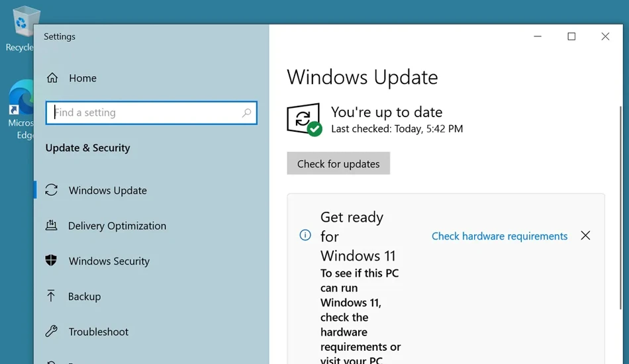Click "Last checked: Today, 5:42 PM" text
This screenshot has width=629, height=364.
tap(397, 128)
